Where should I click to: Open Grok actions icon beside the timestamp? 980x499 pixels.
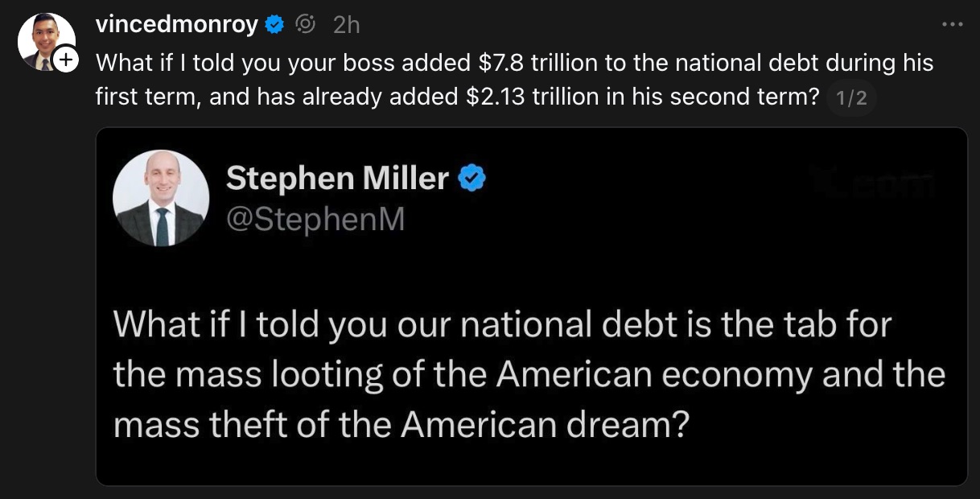pos(304,25)
